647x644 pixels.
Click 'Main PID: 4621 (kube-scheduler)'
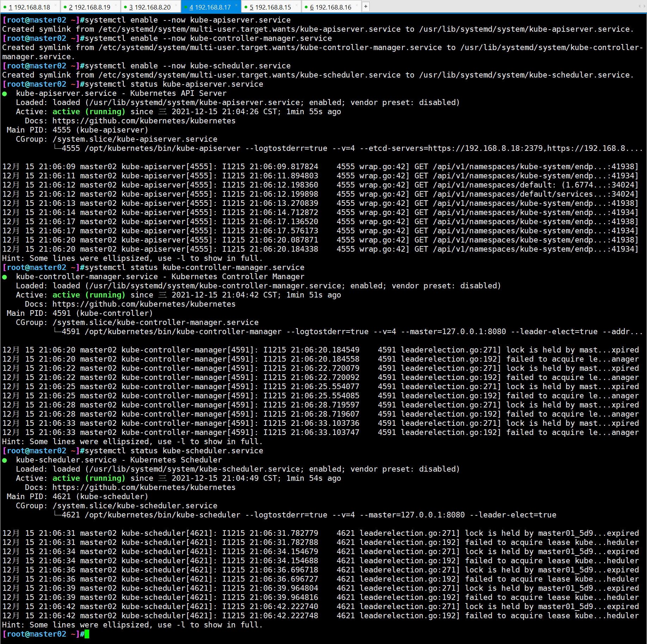(x=78, y=497)
